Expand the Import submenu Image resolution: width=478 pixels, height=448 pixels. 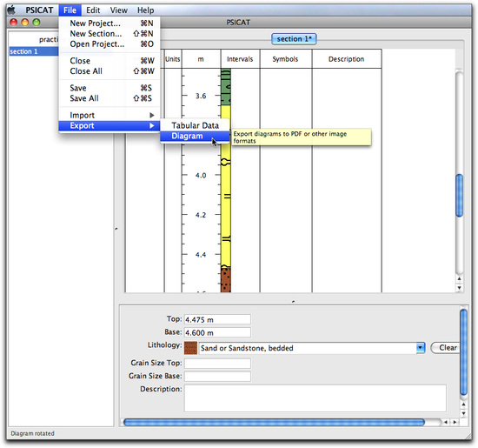click(110, 115)
